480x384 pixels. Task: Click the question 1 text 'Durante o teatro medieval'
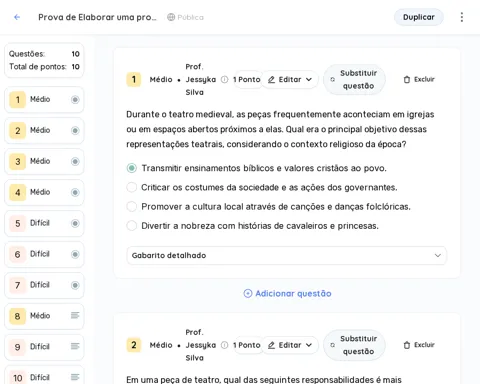(x=280, y=129)
